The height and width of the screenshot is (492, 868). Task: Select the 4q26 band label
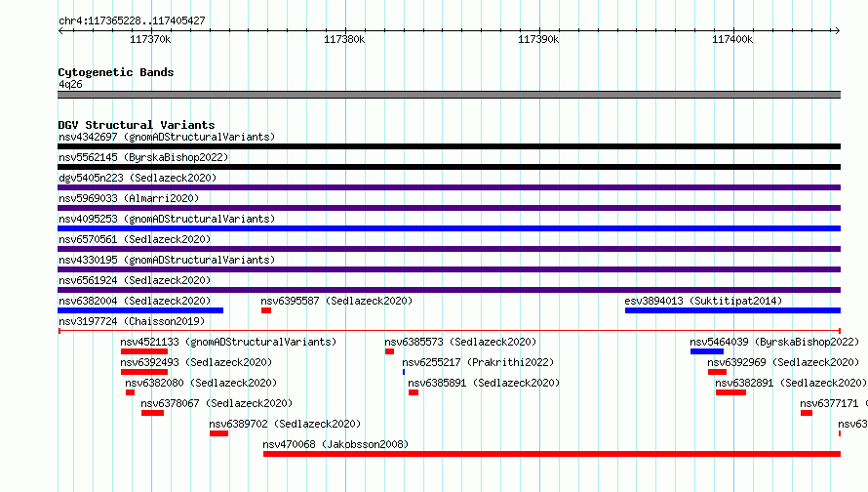70,84
